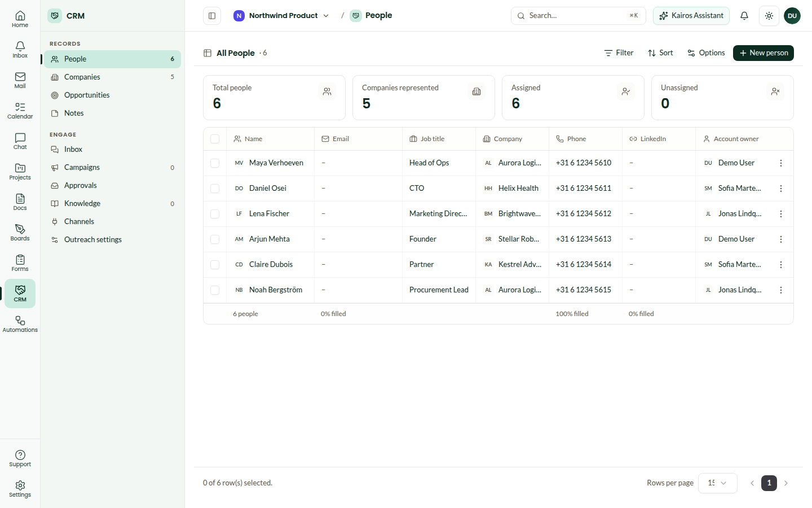Click Helix Health company cell

(x=512, y=189)
